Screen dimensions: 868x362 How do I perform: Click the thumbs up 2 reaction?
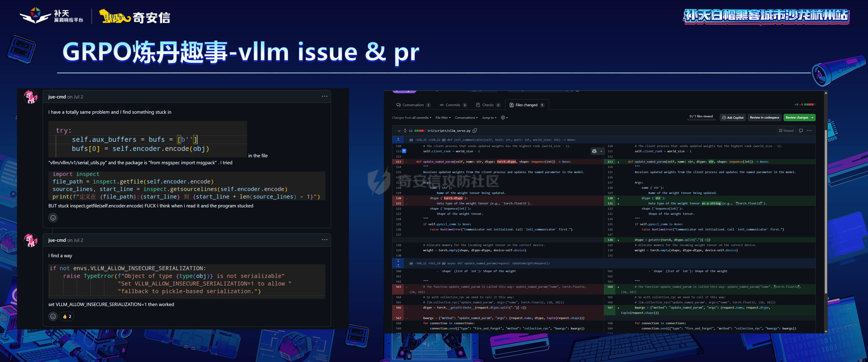[67, 316]
